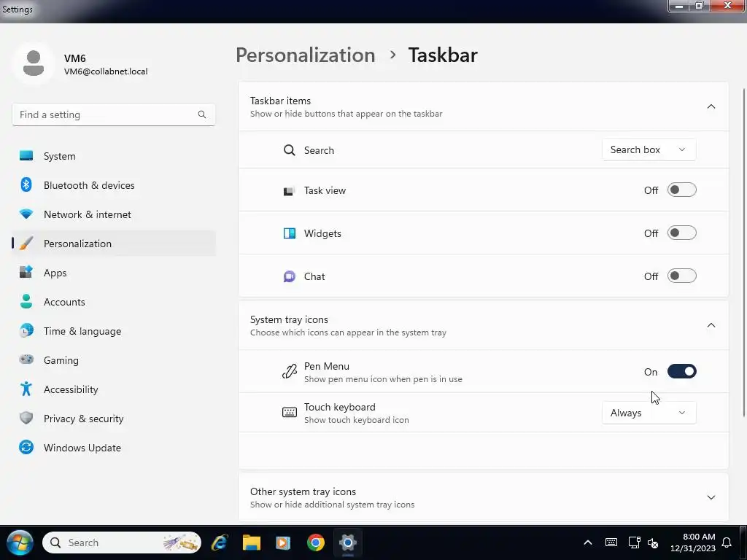The image size is (747, 560).
Task: Open Accounts settings category
Action: [113, 302]
